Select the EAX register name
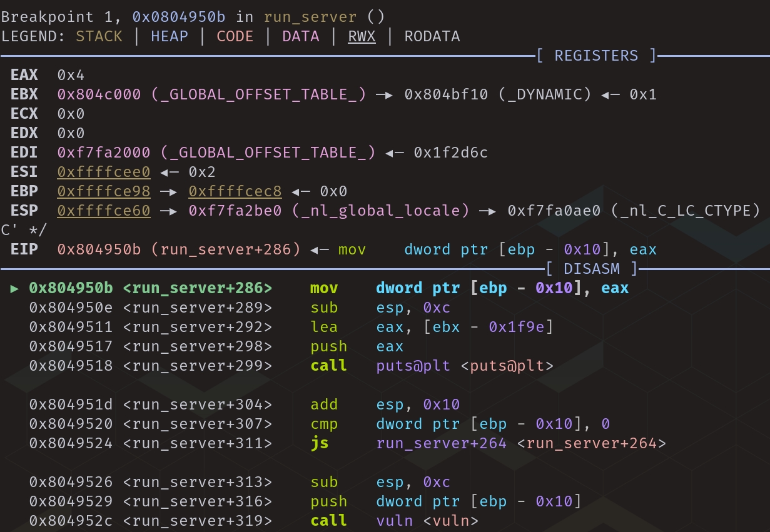 pyautogui.click(x=24, y=75)
